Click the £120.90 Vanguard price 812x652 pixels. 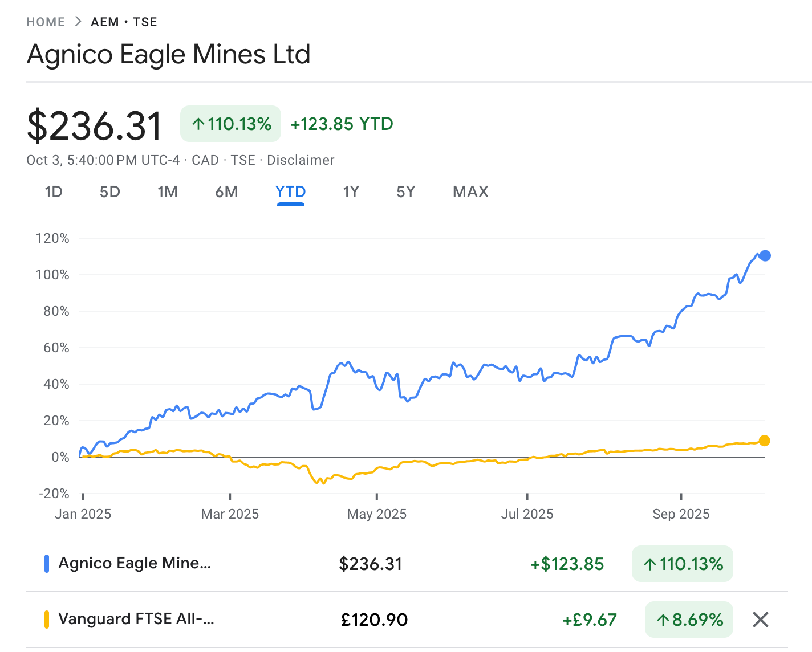(x=375, y=620)
